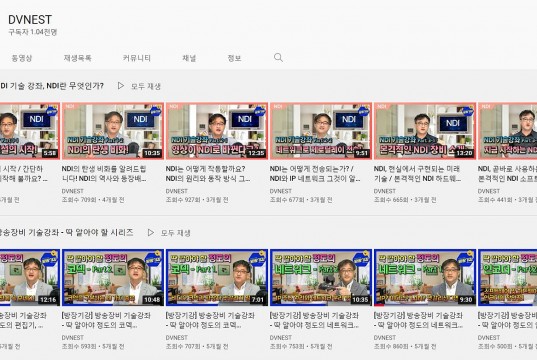Image resolution: width=537 pixels, height=360 pixels.
Task: Click 조회수 707회 • 5개월 전 text
Action: [x=197, y=347]
